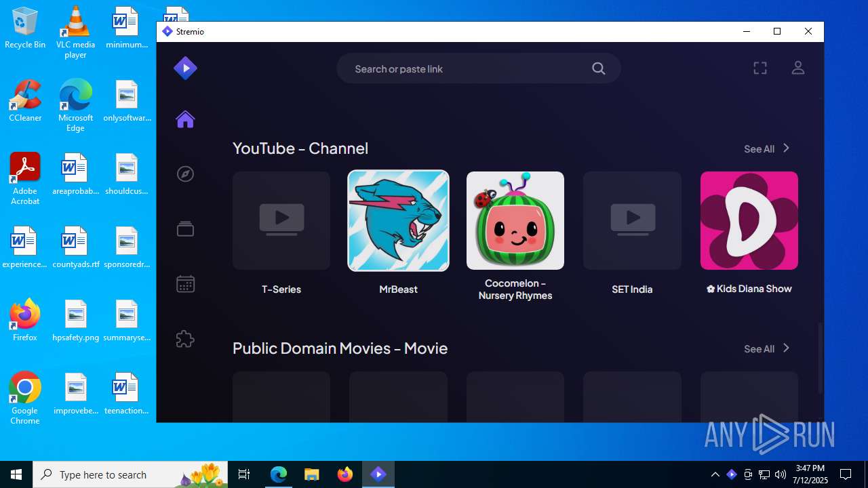Click Stremio icon in system tray
The height and width of the screenshot is (488, 868).
point(732,474)
